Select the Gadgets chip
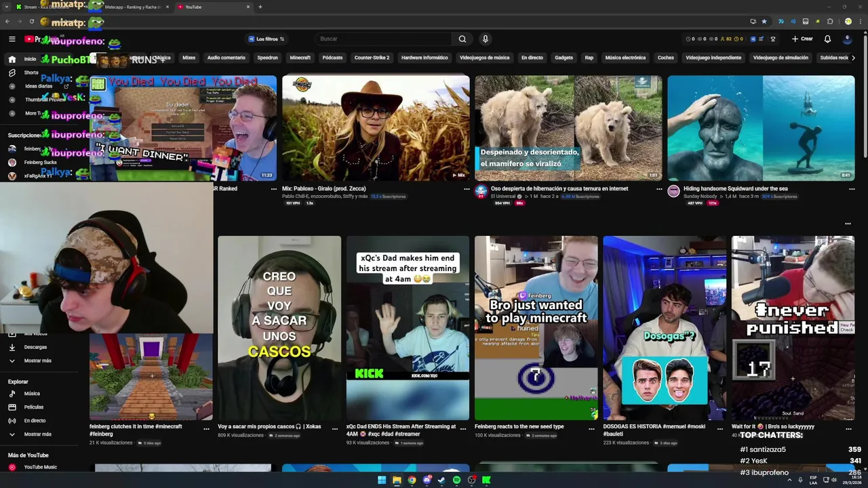868x488 pixels. [x=564, y=58]
